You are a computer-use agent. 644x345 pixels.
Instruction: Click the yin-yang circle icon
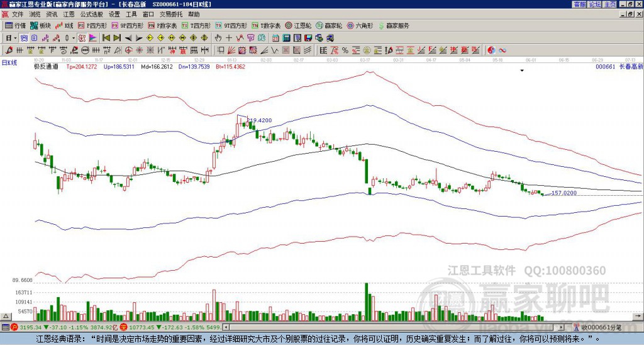pos(491,50)
